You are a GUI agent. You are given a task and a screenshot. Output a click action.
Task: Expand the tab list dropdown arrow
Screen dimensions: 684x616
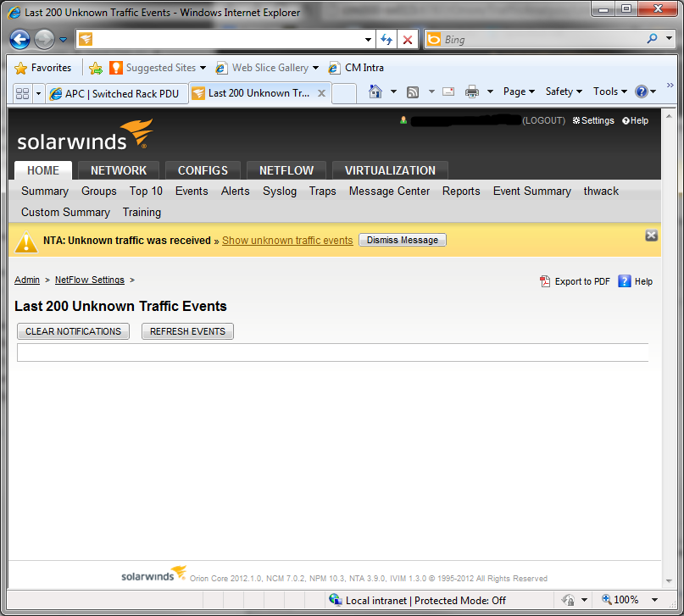pyautogui.click(x=38, y=94)
